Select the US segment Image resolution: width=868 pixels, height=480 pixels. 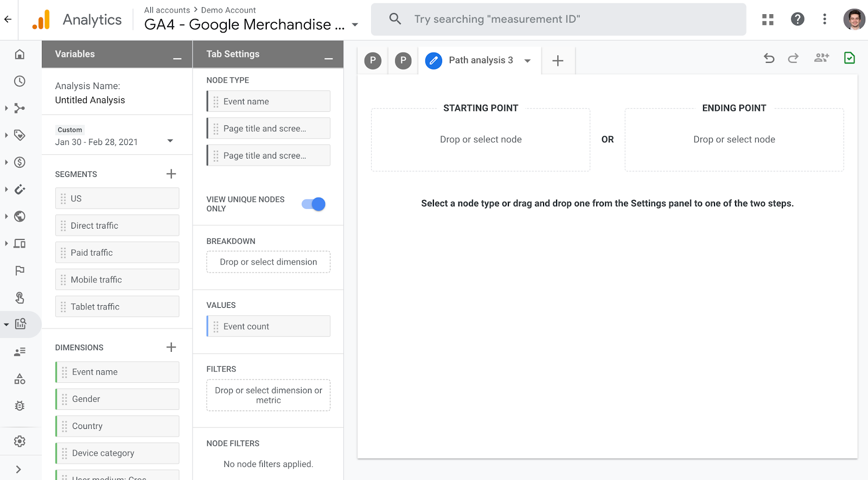[x=117, y=199]
